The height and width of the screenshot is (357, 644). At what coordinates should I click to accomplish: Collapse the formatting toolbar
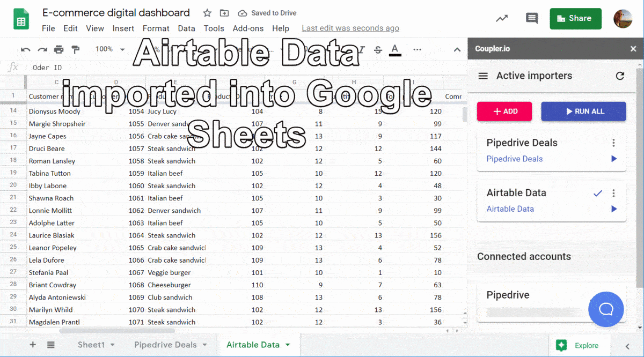[x=457, y=49]
